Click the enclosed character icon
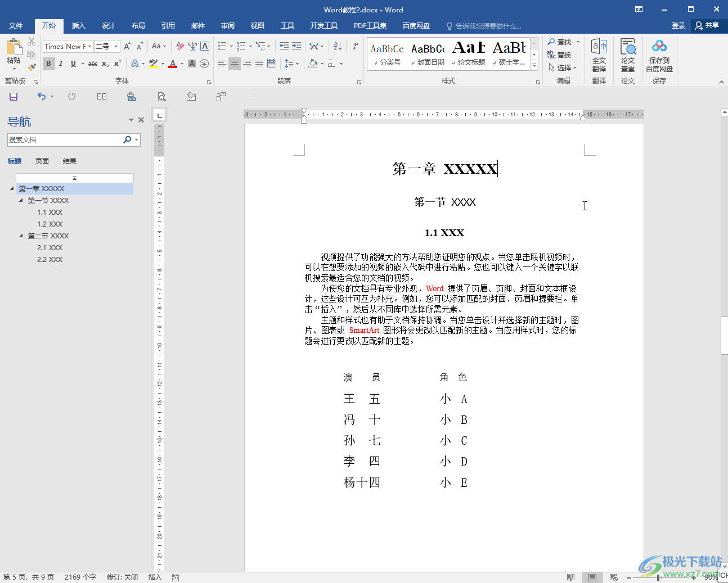 [x=204, y=64]
